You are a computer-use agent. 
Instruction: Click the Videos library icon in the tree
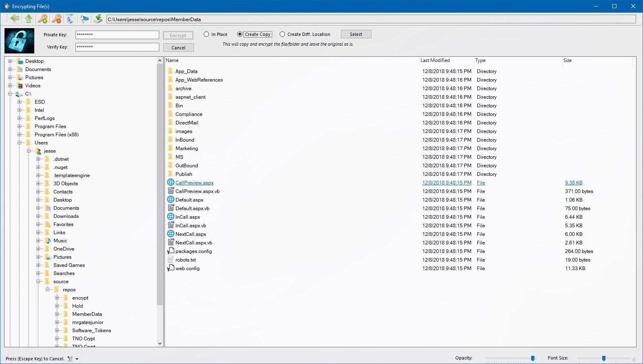tap(20, 86)
